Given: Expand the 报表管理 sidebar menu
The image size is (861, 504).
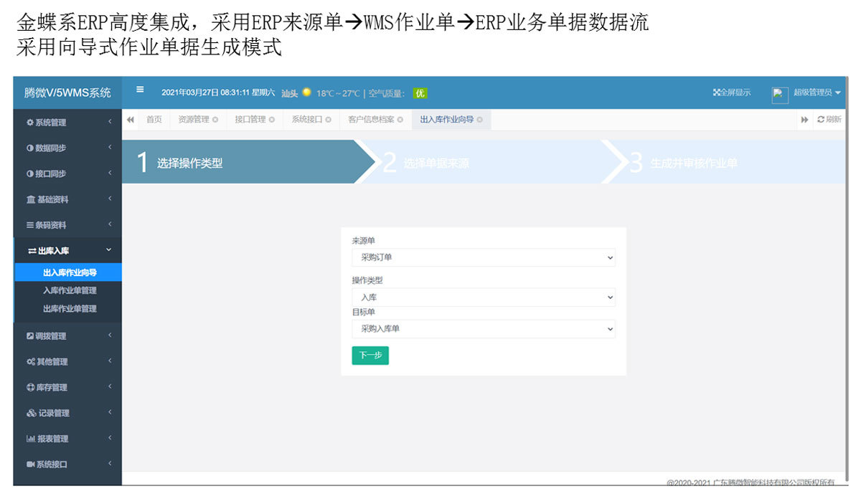Looking at the screenshot, I should (x=67, y=439).
